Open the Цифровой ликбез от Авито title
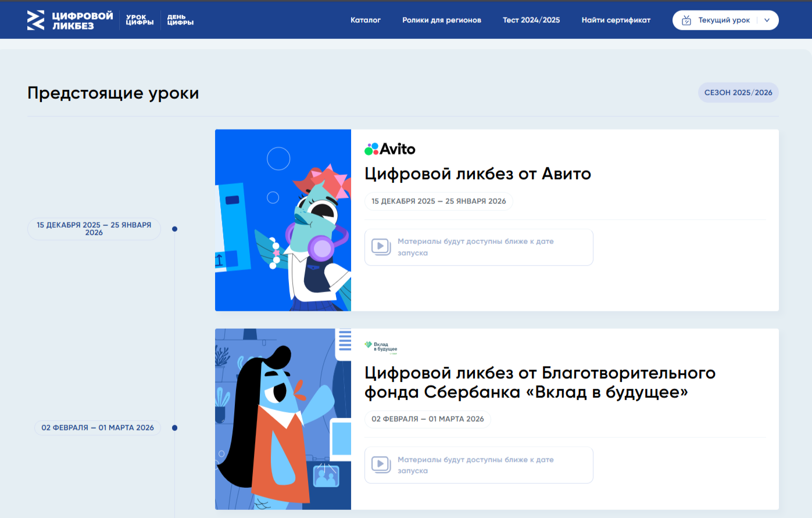Image resolution: width=812 pixels, height=518 pixels. pyautogui.click(x=477, y=174)
